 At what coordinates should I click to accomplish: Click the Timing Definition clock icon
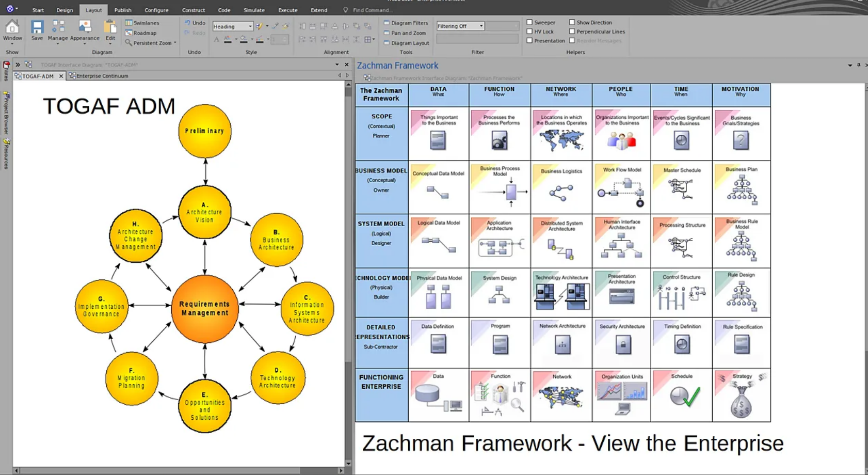[x=682, y=344]
